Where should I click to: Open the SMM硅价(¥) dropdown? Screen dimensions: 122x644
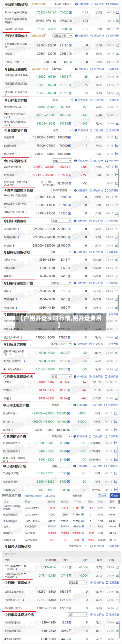point(61,344)
